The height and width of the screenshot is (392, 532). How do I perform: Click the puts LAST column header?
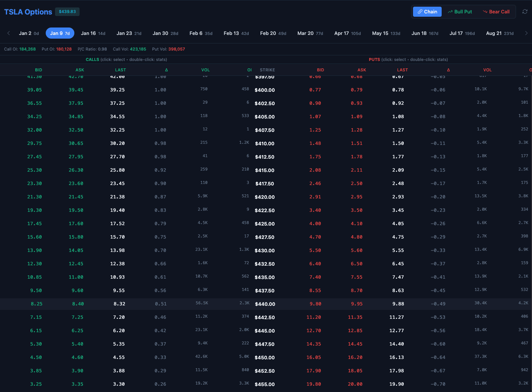pos(402,70)
